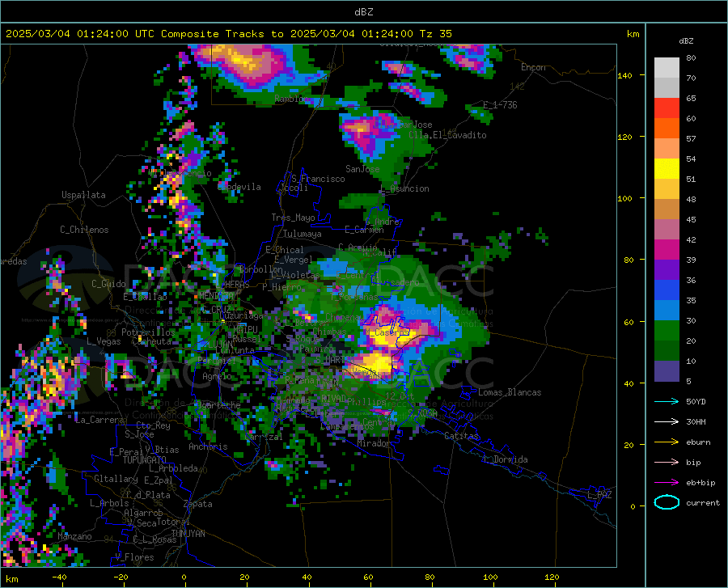Click the L_PAZ map label
Image resolution: width=728 pixels, height=588 pixels.
click(x=599, y=495)
